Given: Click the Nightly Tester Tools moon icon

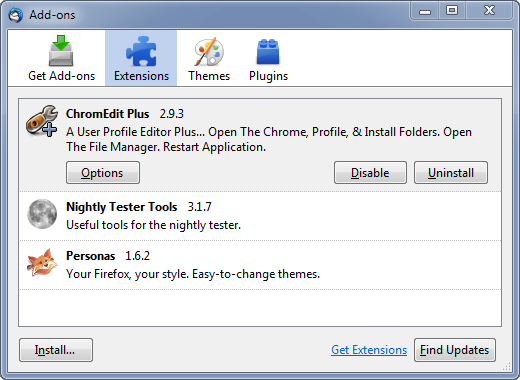Looking at the screenshot, I should coord(42,214).
